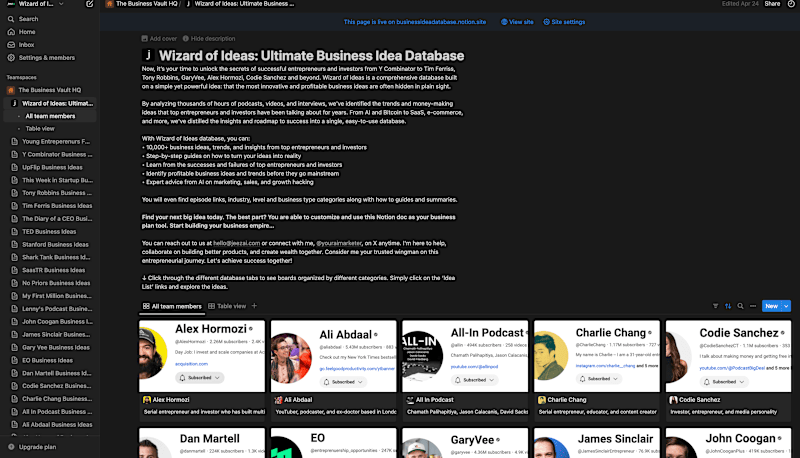
Task: Open Search in the sidebar
Action: point(49,19)
